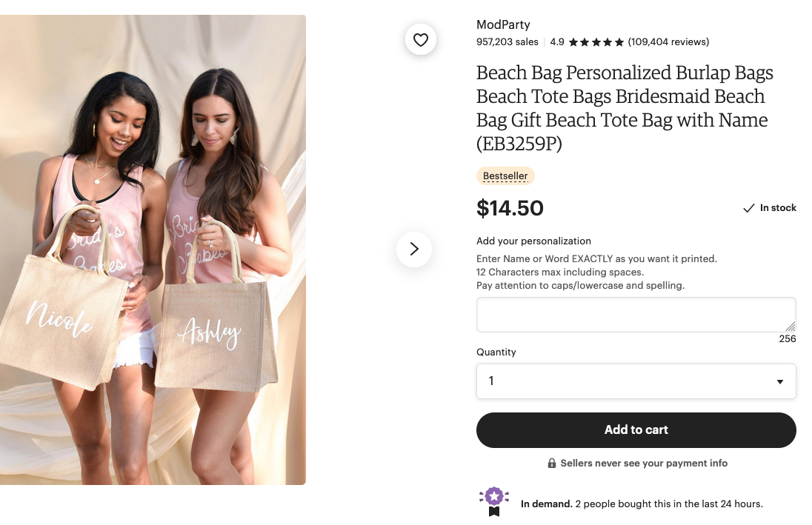Click the padlock icon near payment info
Screen dimensions: 812x525
pyautogui.click(x=552, y=464)
